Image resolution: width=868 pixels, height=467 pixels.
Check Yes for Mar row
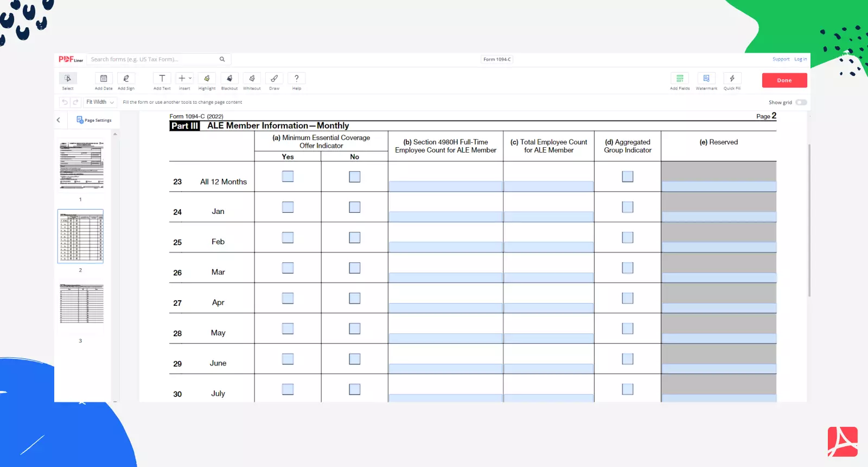tap(288, 268)
